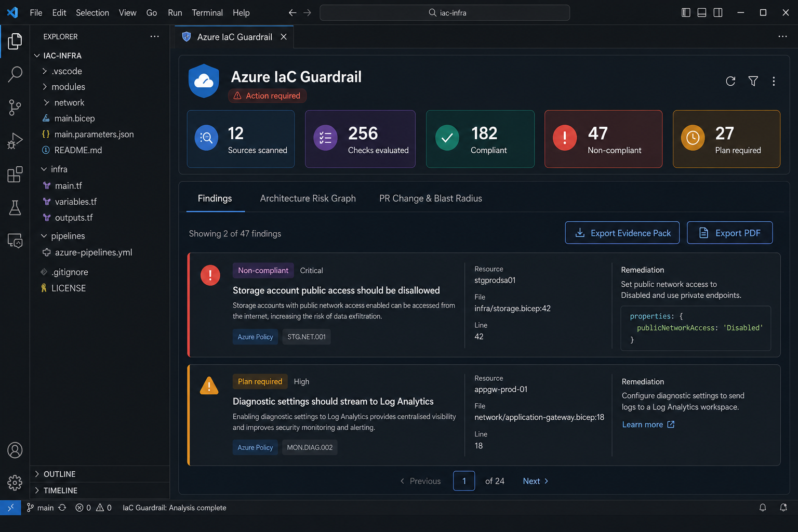Click the page number input field
Viewport: 798px width, 532px height.
[x=464, y=481]
